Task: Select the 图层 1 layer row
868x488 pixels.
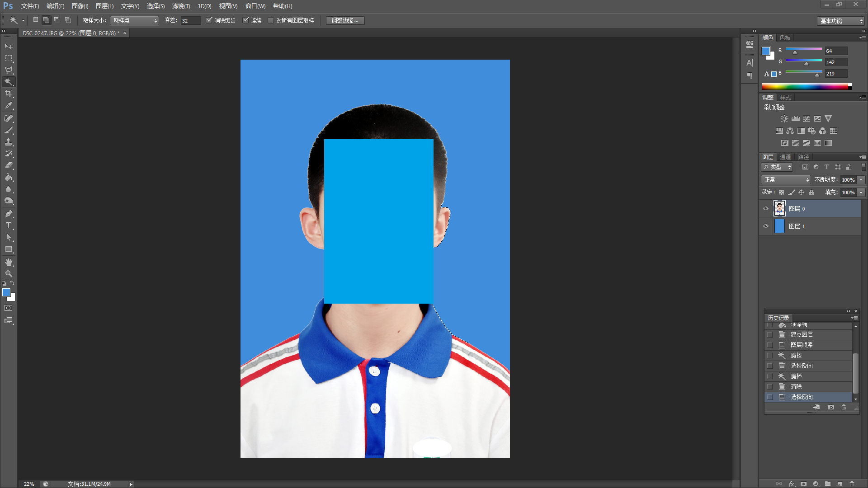Action: pos(811,226)
